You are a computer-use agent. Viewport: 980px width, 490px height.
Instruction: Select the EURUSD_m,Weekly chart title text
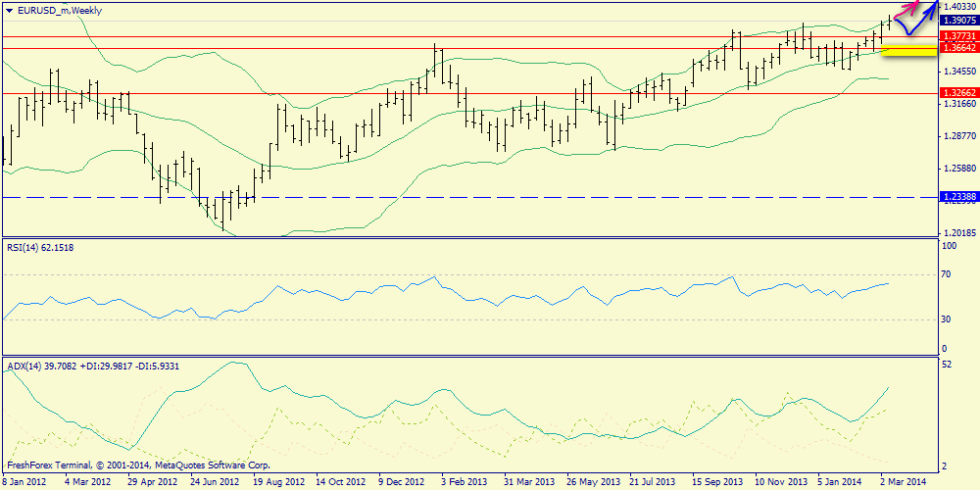point(60,11)
